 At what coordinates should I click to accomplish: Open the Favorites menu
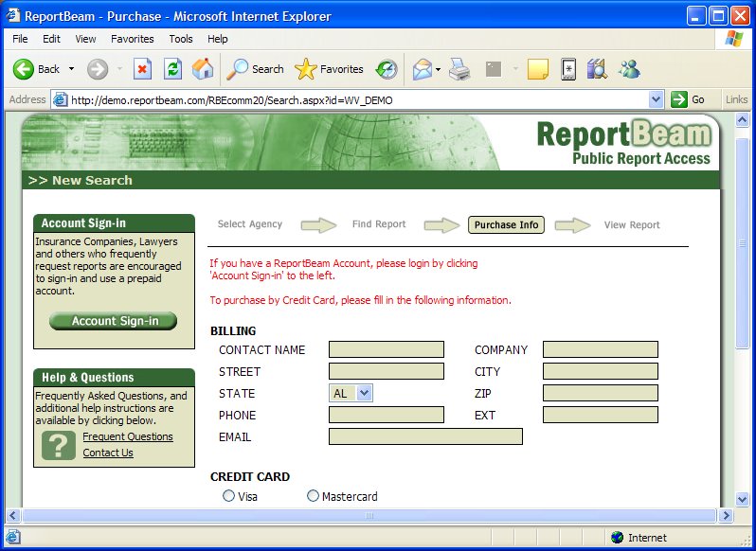click(x=132, y=39)
